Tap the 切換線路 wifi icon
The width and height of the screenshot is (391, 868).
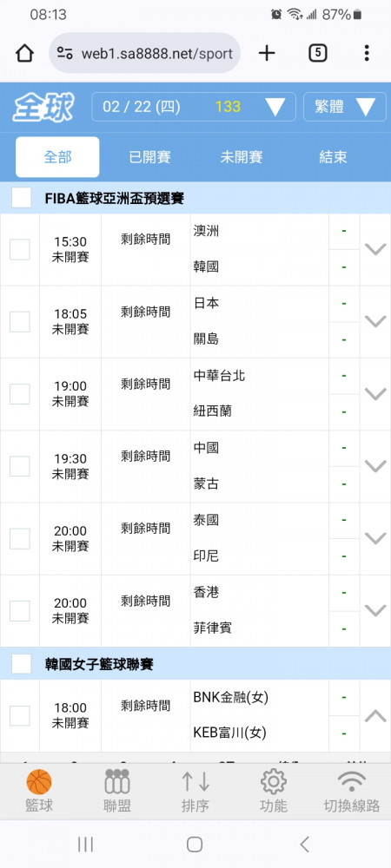point(352,782)
